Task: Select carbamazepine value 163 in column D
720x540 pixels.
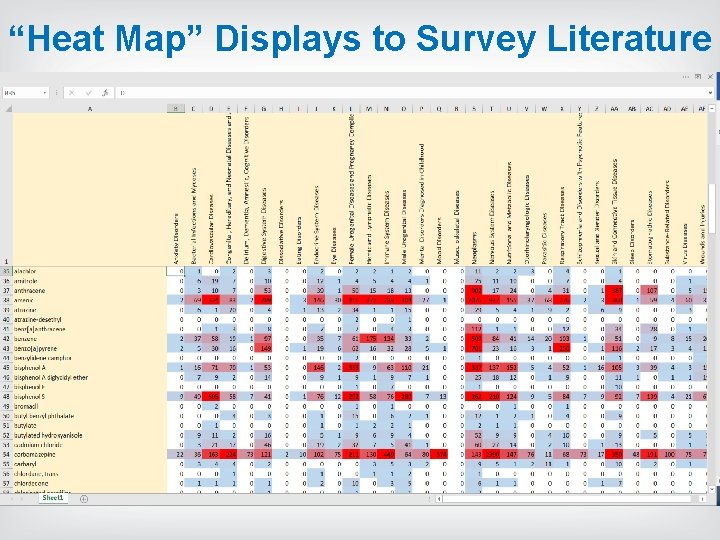Action: click(x=211, y=455)
